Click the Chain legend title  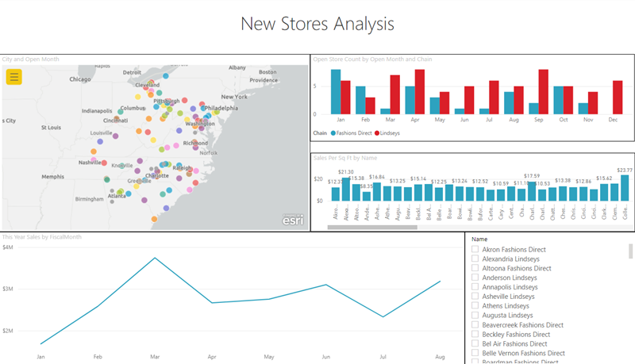[x=320, y=133]
